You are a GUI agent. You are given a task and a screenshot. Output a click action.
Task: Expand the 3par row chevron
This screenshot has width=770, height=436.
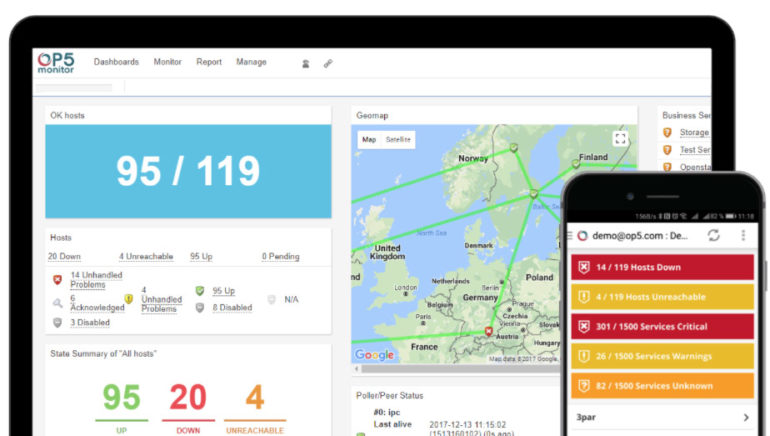point(746,417)
